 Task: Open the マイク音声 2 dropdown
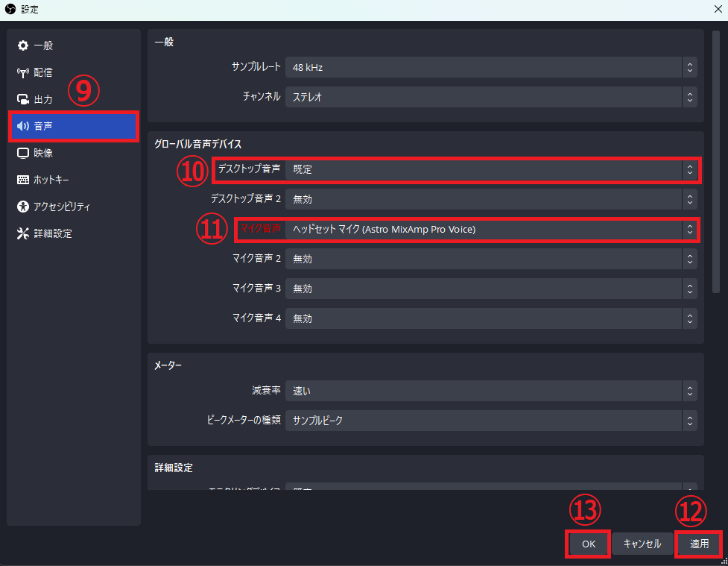491,259
